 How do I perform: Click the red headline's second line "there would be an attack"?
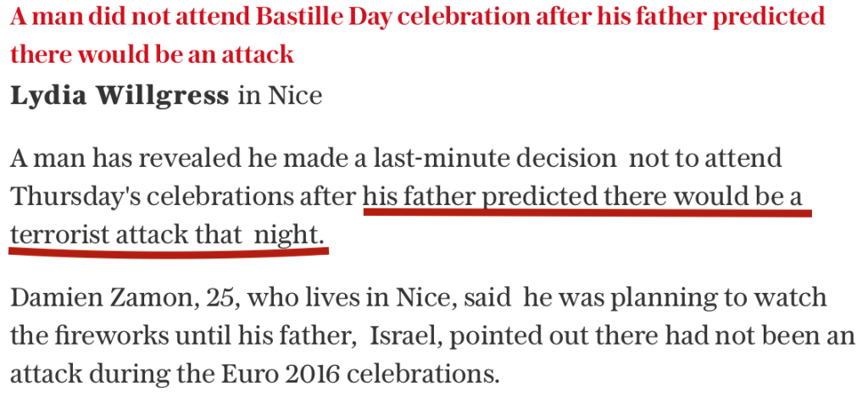(153, 55)
